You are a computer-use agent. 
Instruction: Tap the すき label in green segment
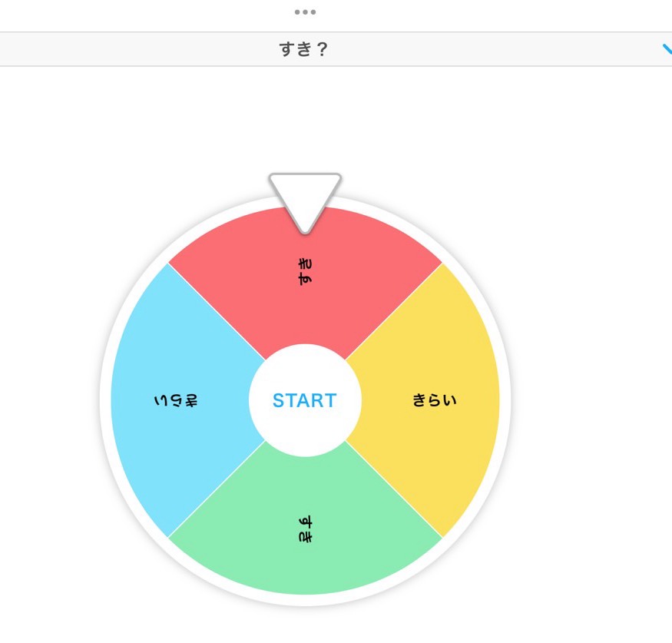pyautogui.click(x=305, y=529)
